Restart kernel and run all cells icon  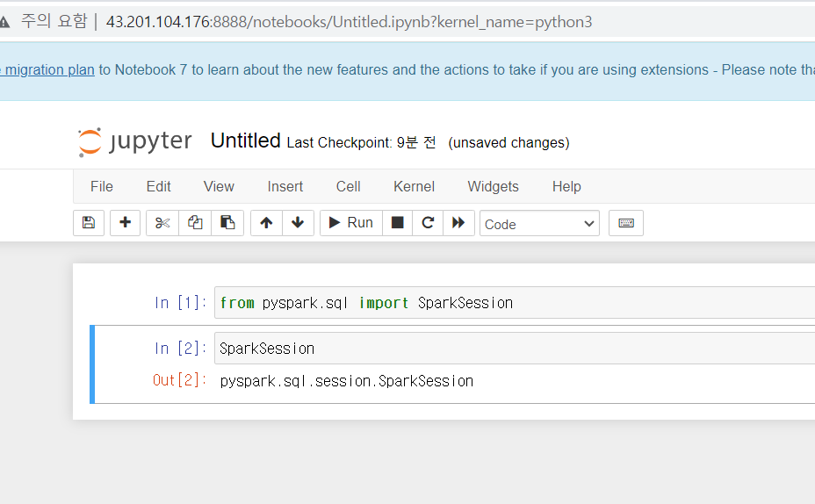click(458, 223)
